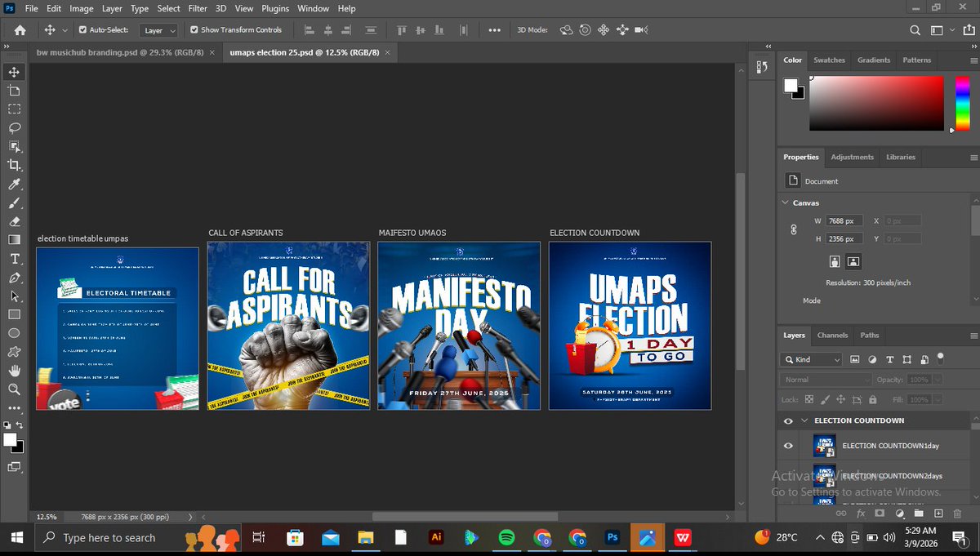Click the more options ellipsis in options bar
Screen dimensions: 980x556
point(494,30)
